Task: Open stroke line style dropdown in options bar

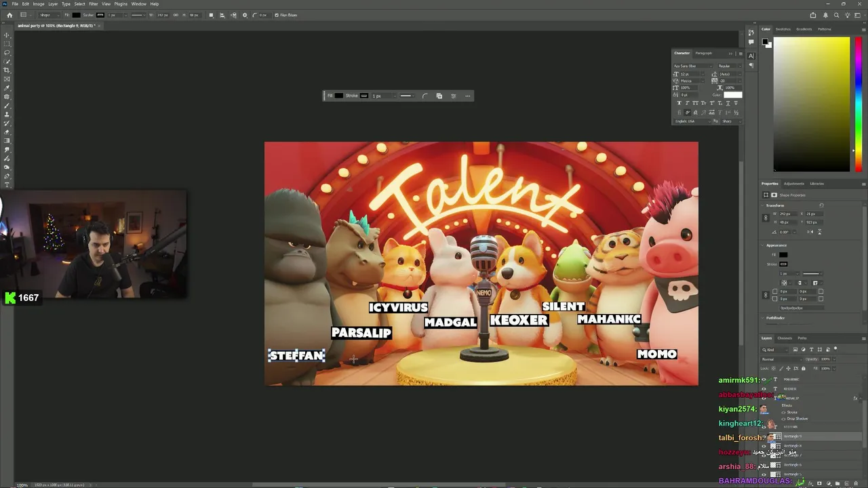Action: (138, 15)
